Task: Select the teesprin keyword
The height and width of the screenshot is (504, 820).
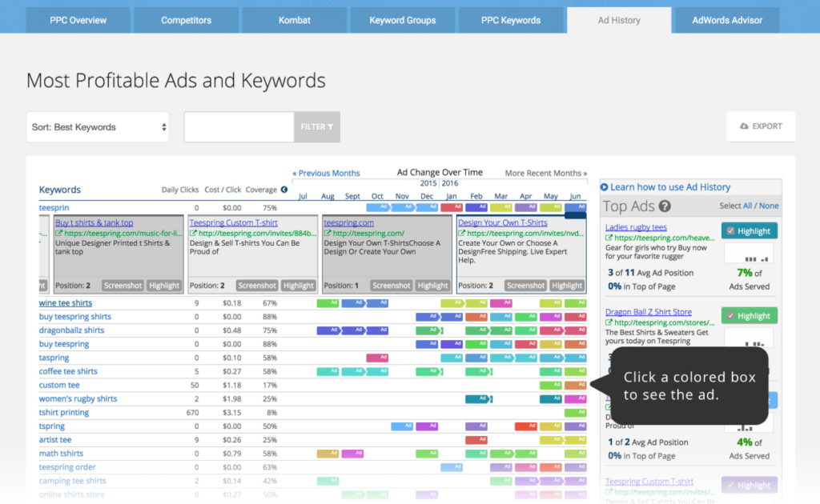Action: (54, 208)
